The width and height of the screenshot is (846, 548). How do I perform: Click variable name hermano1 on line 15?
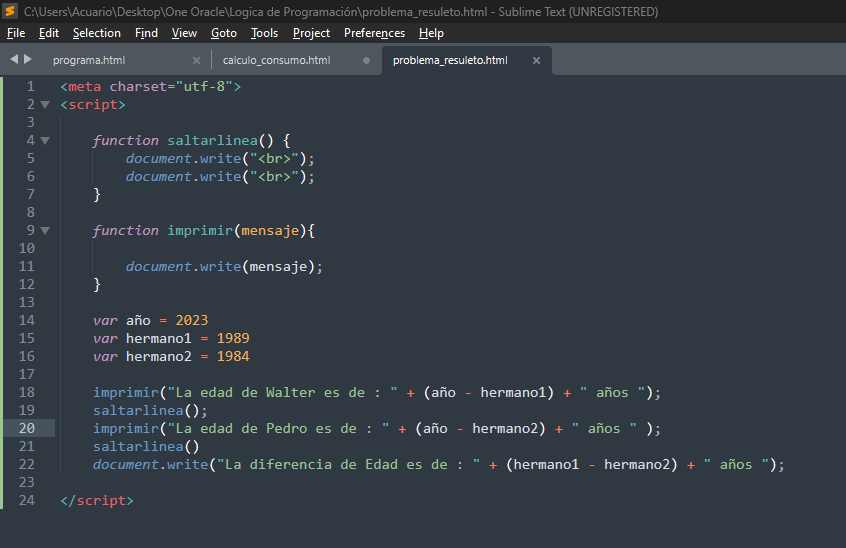(159, 339)
